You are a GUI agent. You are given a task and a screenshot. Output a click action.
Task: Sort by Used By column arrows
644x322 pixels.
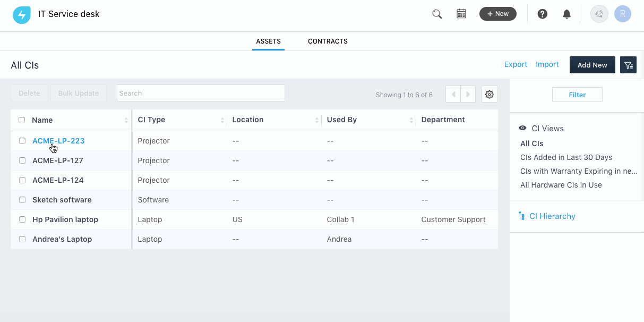411,120
